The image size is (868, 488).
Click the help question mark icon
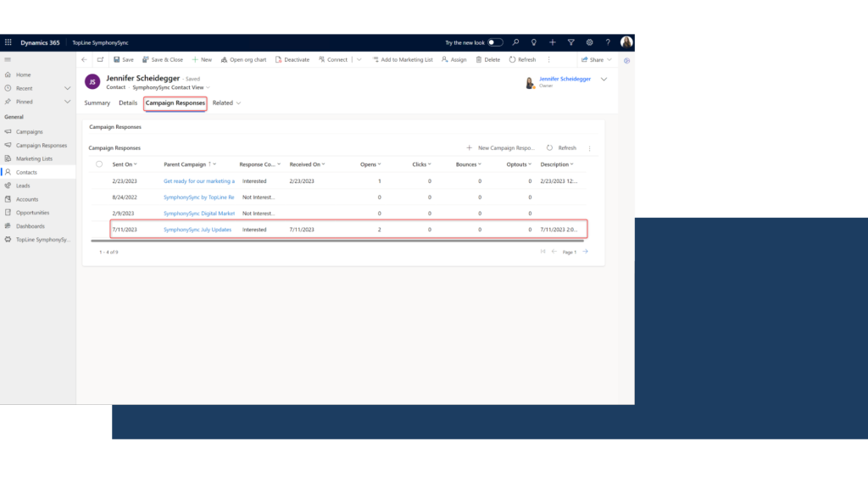click(x=608, y=42)
